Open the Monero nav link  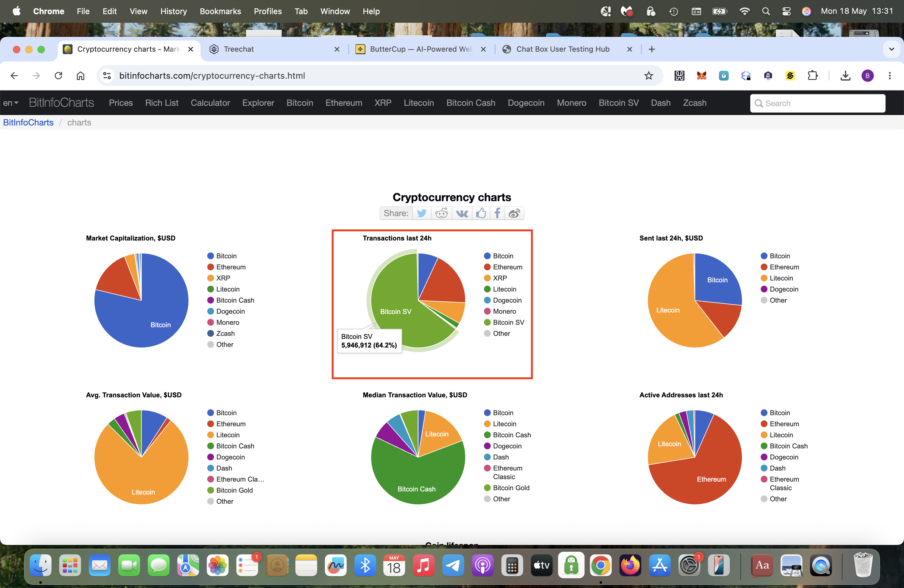click(571, 103)
